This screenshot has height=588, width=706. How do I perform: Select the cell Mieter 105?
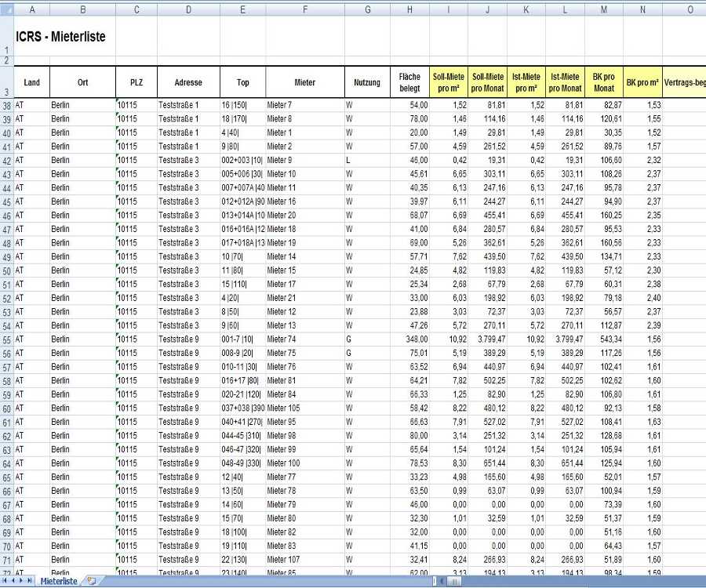(x=305, y=408)
